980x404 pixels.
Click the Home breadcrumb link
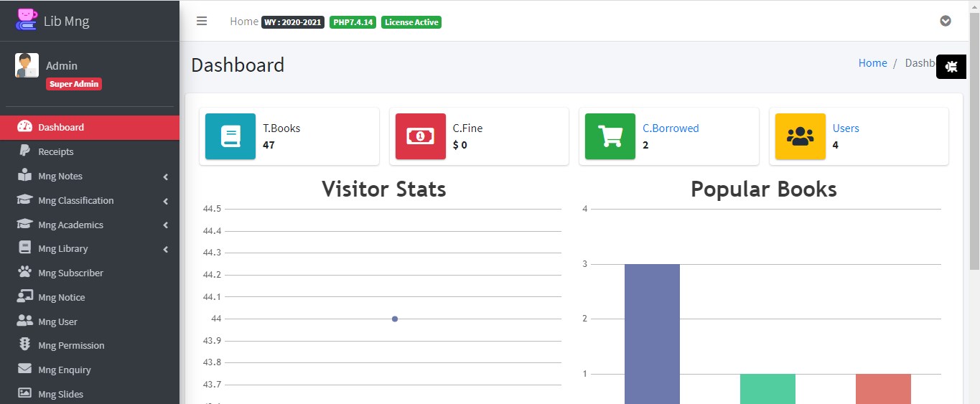point(872,63)
